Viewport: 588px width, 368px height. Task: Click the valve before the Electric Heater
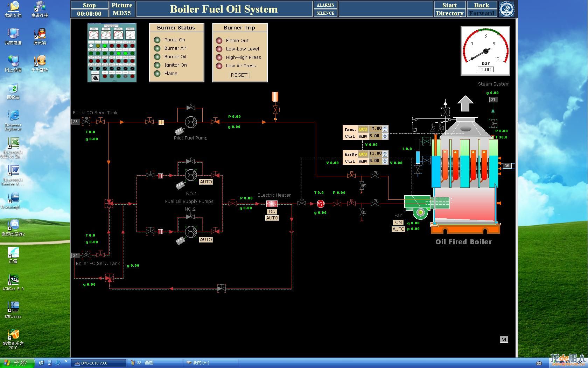pos(233,203)
